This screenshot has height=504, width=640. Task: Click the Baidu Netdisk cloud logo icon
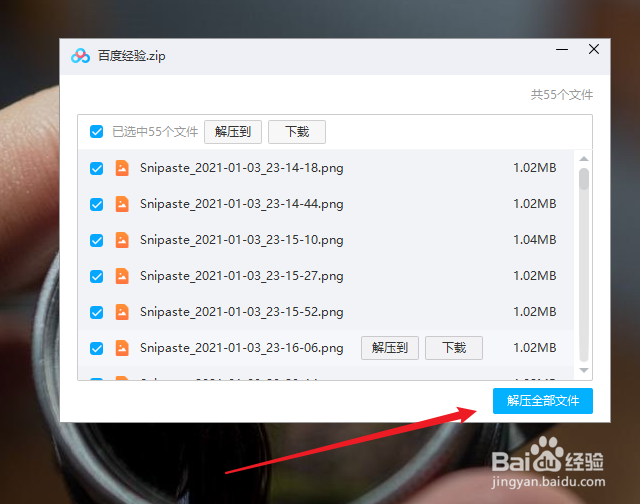tap(80, 56)
